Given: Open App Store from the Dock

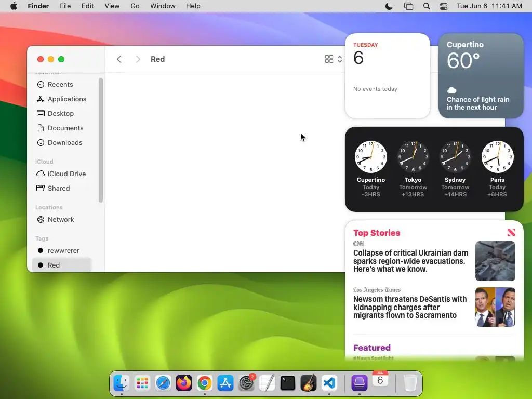Looking at the screenshot, I should pos(225,383).
